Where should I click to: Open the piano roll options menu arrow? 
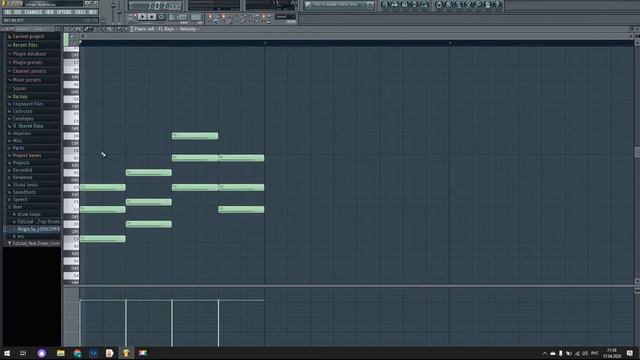pyautogui.click(x=67, y=29)
